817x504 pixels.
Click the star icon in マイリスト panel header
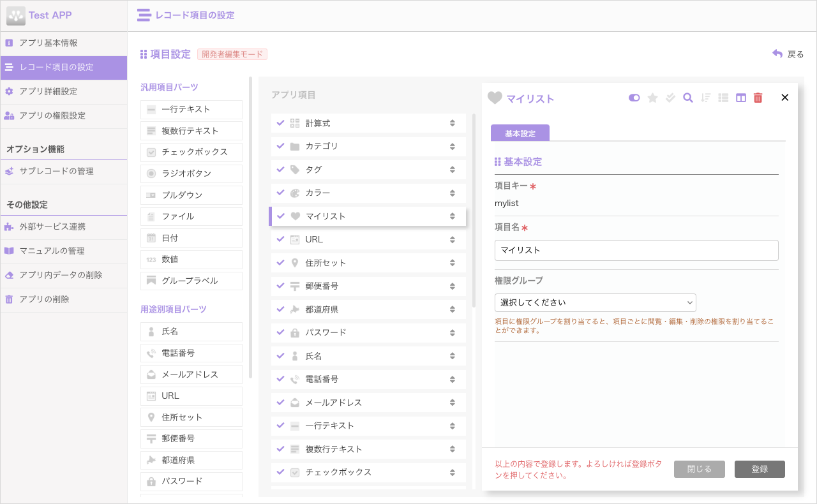(652, 98)
